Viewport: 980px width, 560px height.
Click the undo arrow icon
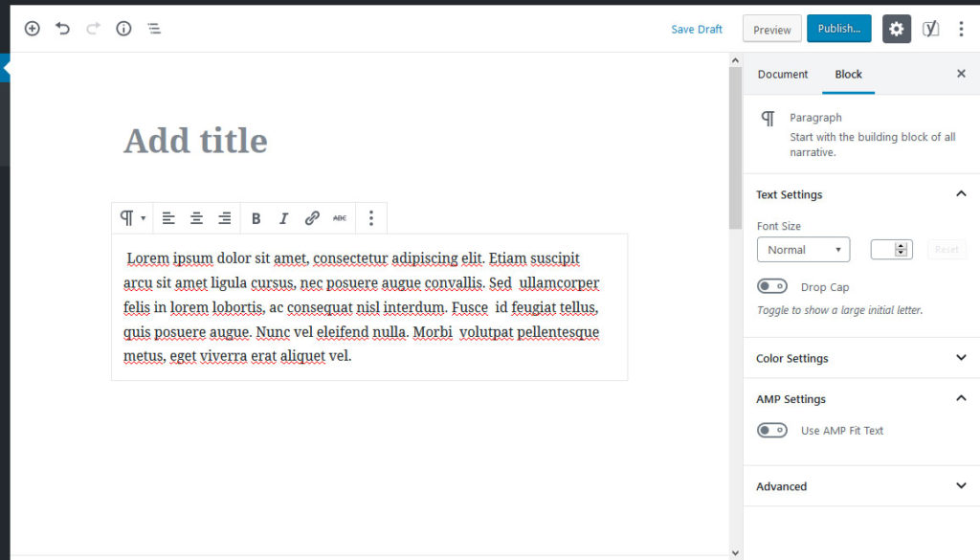click(x=62, y=28)
